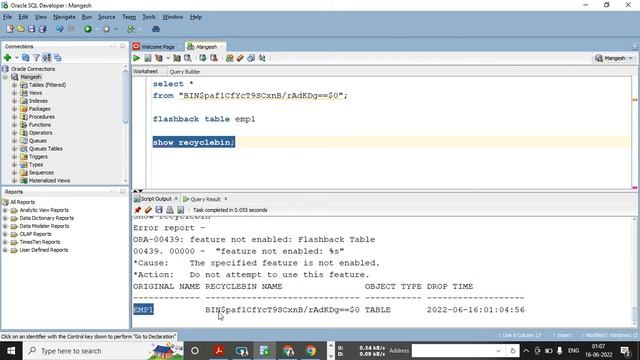Open Adobe Acrobat from the taskbar
The width and height of the screenshot is (640, 360).
pyautogui.click(x=219, y=351)
